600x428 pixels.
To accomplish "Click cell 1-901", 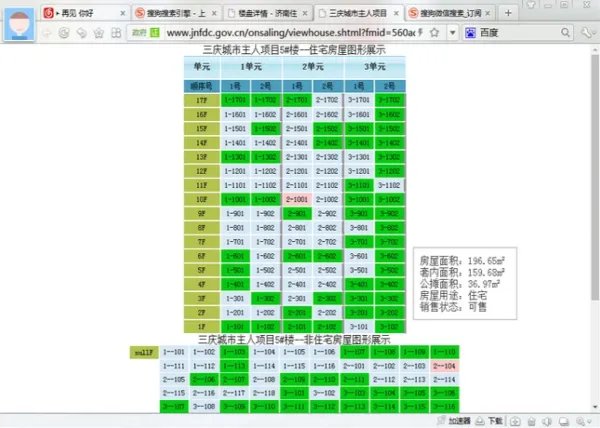I will (x=235, y=213).
